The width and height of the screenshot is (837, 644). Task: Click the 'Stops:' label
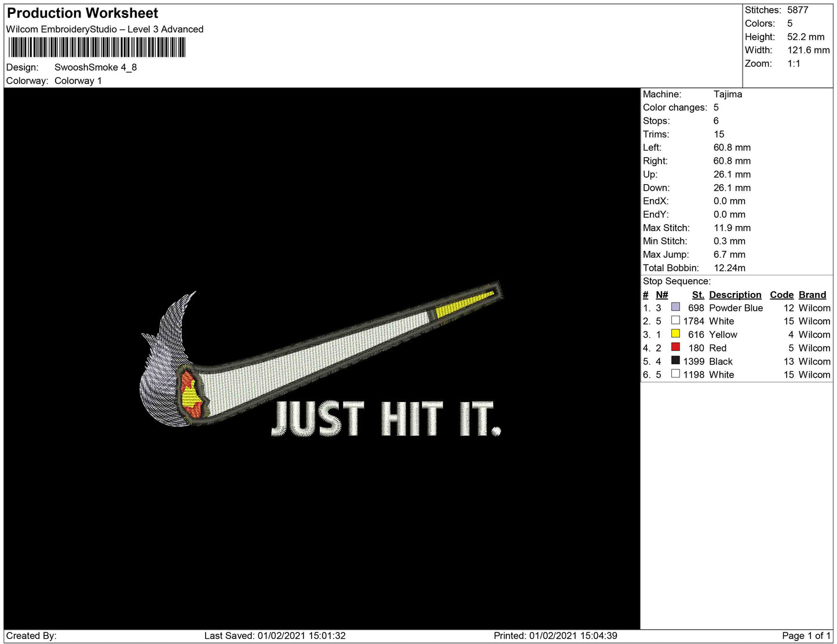point(656,120)
